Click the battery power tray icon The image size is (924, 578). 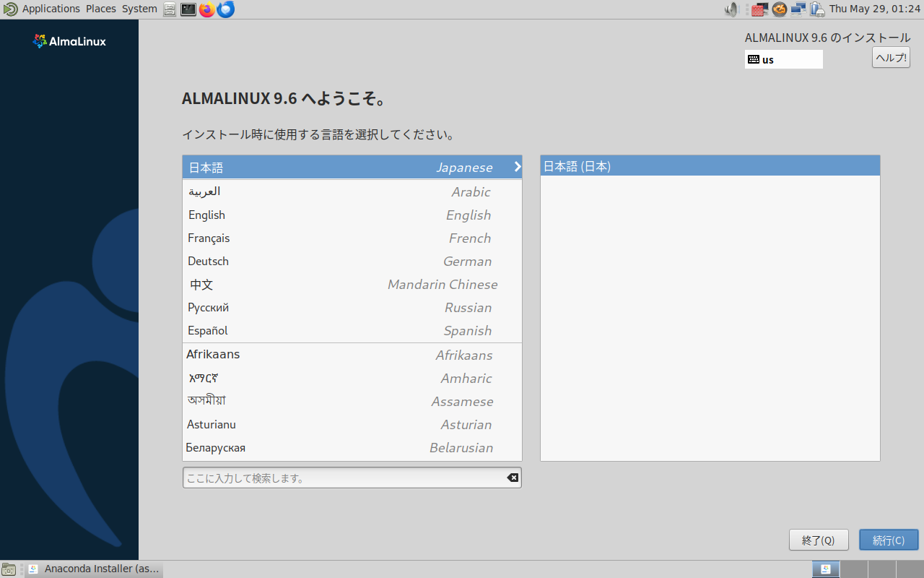(x=817, y=9)
